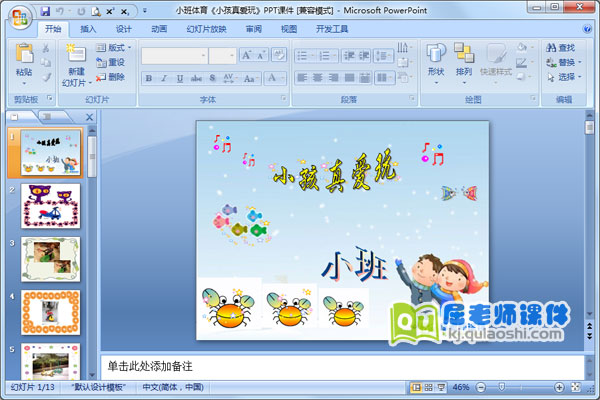Click the 重设 (Reset) button
Image resolution: width=600 pixels, height=400 pixels.
click(110, 62)
